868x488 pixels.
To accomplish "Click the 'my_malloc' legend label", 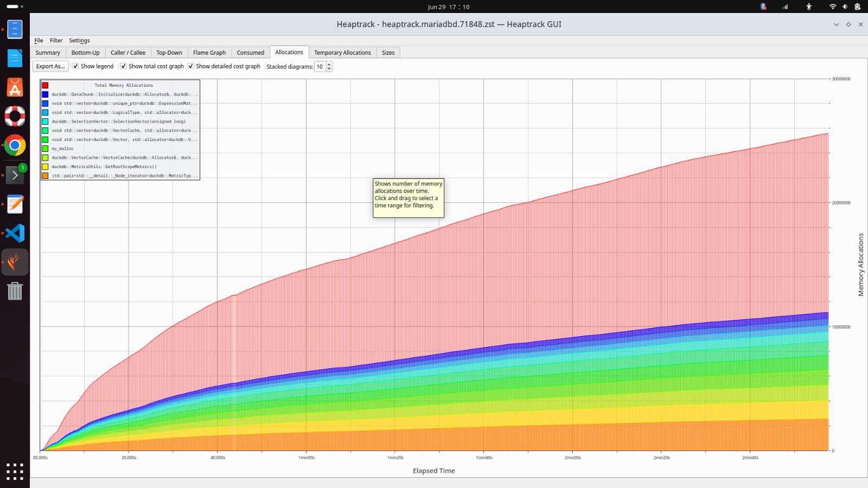I will 63,149.
